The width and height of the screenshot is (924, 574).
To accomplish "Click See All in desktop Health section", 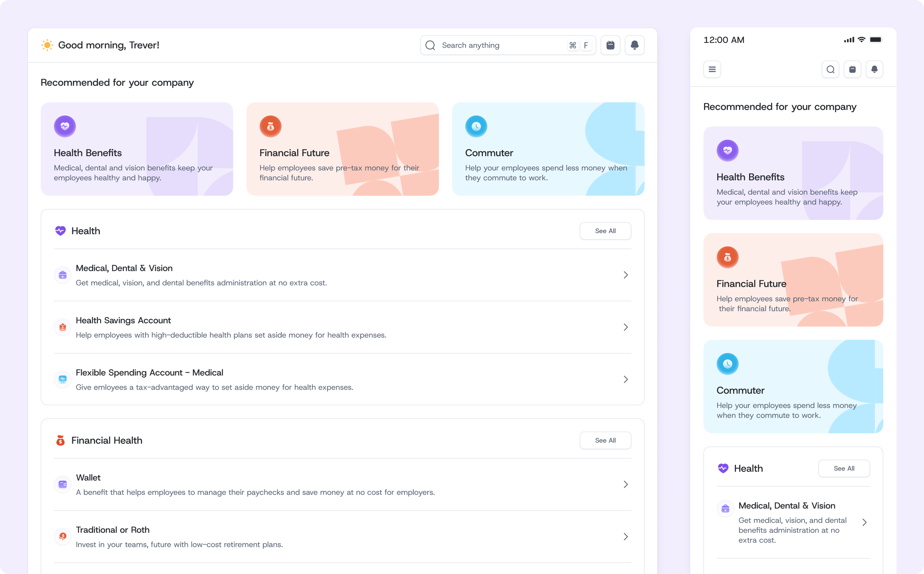I will click(x=605, y=231).
